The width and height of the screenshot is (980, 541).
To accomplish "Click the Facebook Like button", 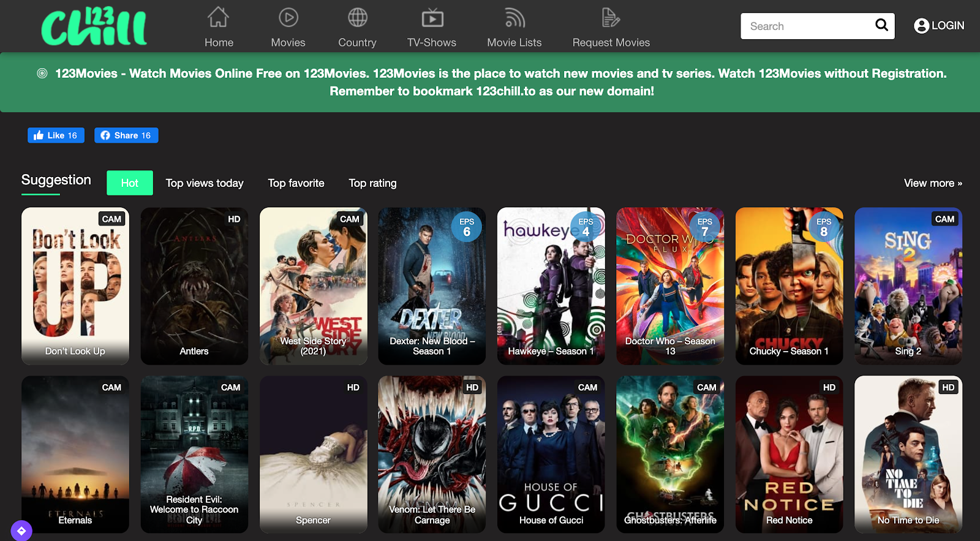I will tap(56, 135).
